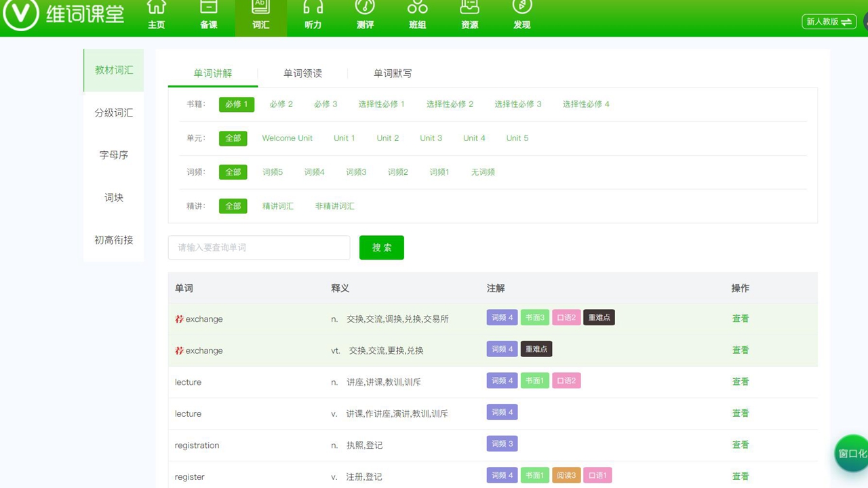Click the 窗口化 floating circle button
Screen dimensions: 868x488
click(x=851, y=453)
